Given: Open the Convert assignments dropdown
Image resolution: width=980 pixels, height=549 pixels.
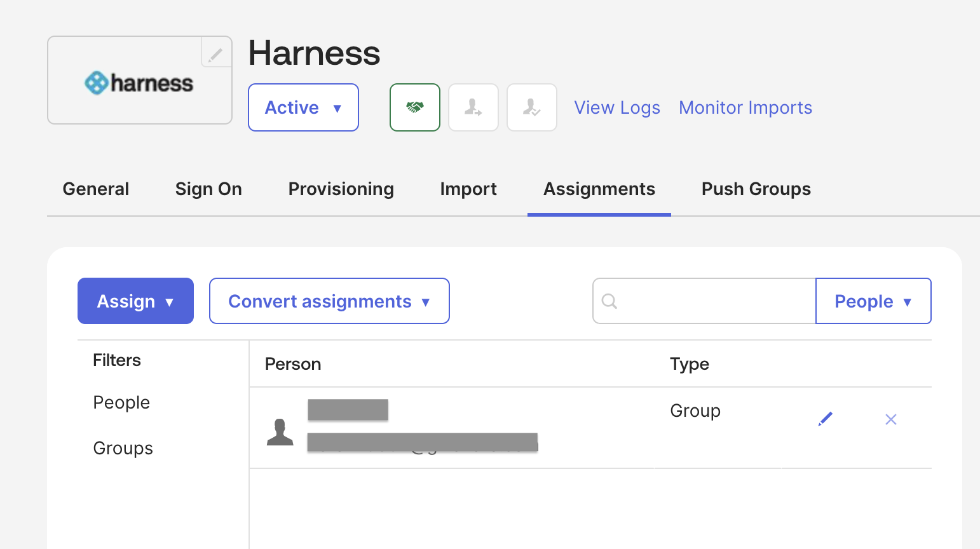Looking at the screenshot, I should [x=329, y=301].
